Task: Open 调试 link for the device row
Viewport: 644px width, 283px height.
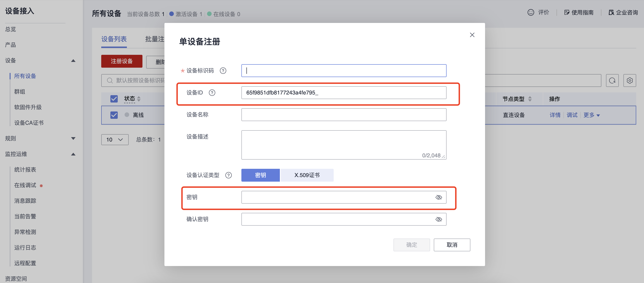Action: 572,115
